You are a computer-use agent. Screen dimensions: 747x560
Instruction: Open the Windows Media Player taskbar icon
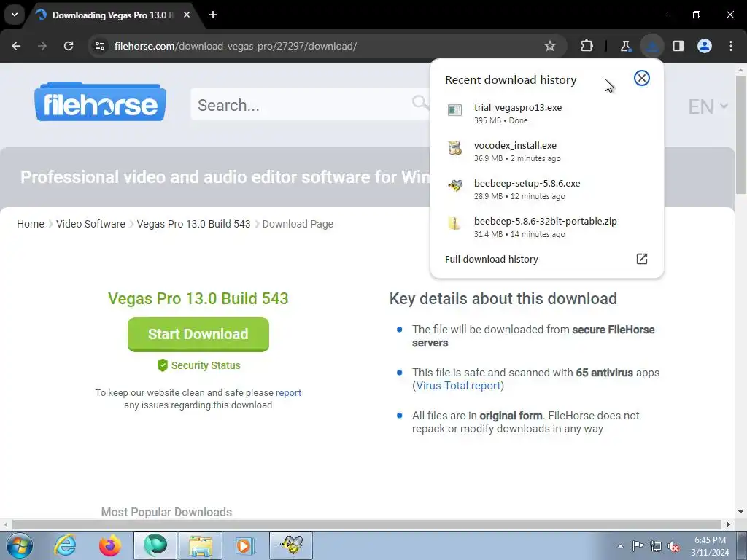tap(246, 545)
